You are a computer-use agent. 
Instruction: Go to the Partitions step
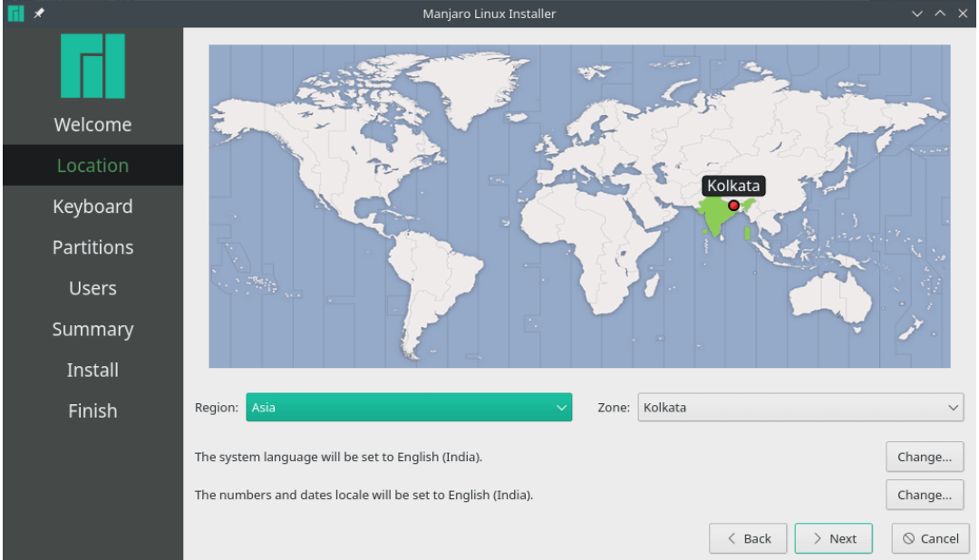click(92, 247)
